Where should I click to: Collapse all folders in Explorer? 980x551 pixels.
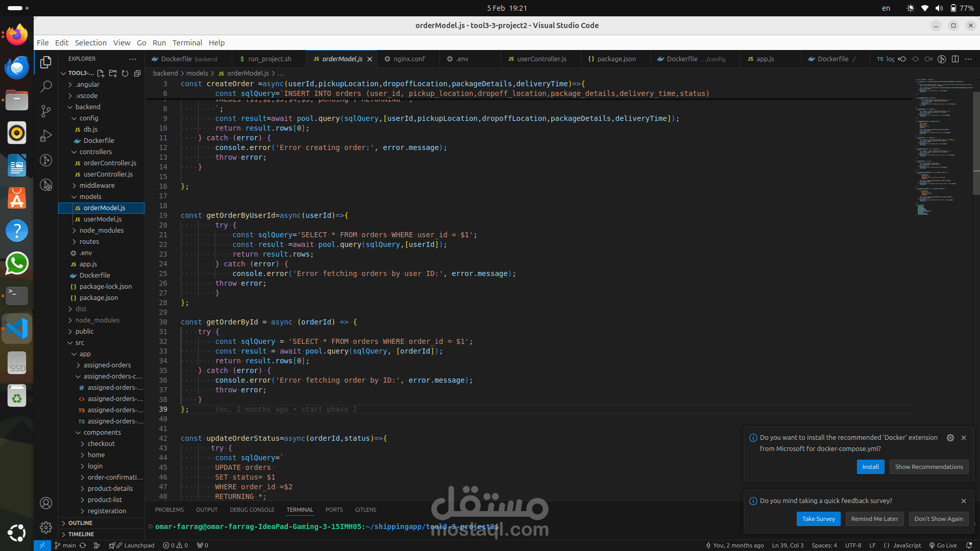[137, 73]
